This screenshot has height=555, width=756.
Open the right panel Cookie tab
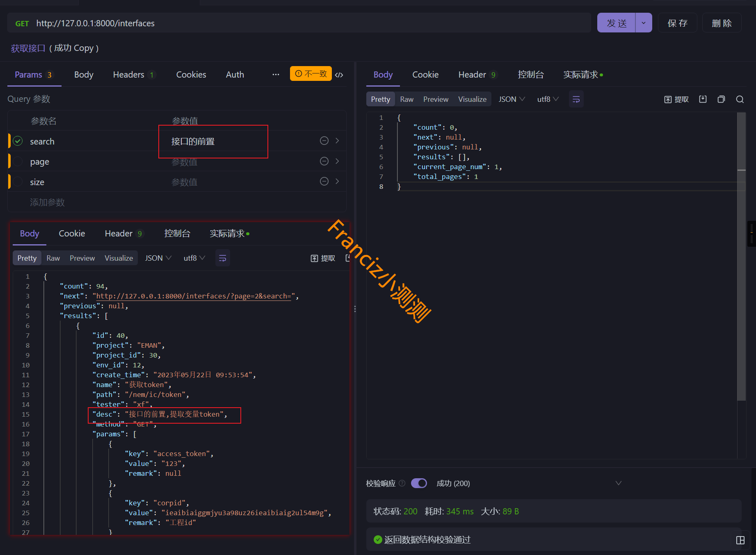[425, 75]
